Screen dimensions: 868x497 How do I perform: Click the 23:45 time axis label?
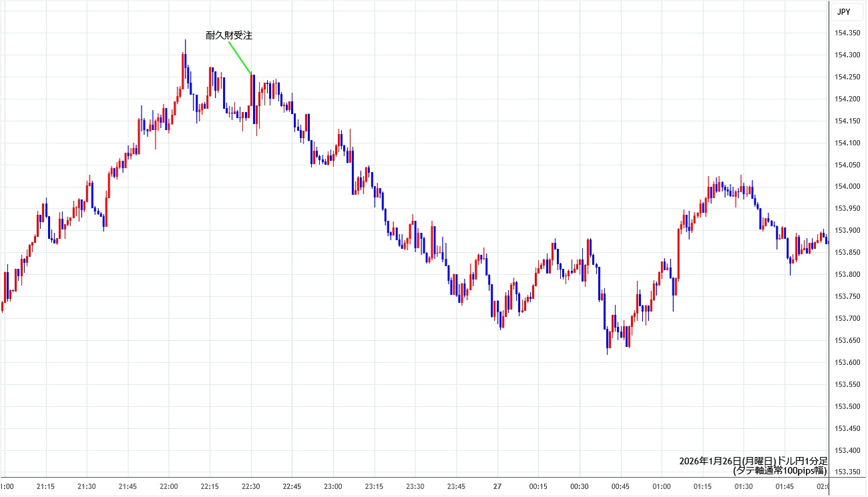point(457,486)
